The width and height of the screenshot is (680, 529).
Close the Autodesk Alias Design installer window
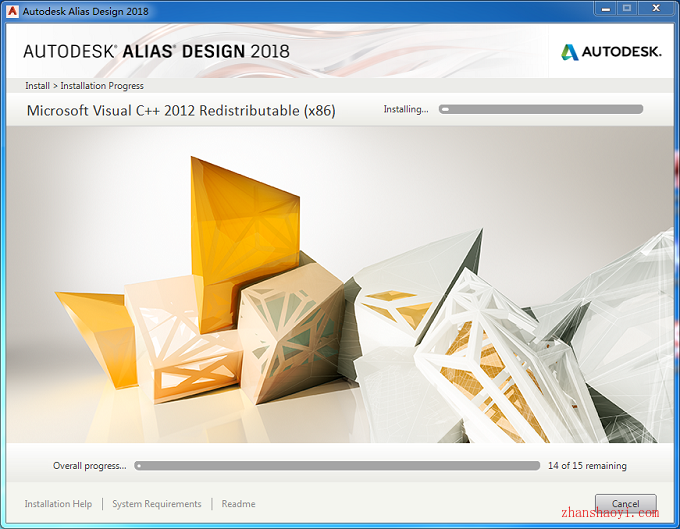coord(656,9)
